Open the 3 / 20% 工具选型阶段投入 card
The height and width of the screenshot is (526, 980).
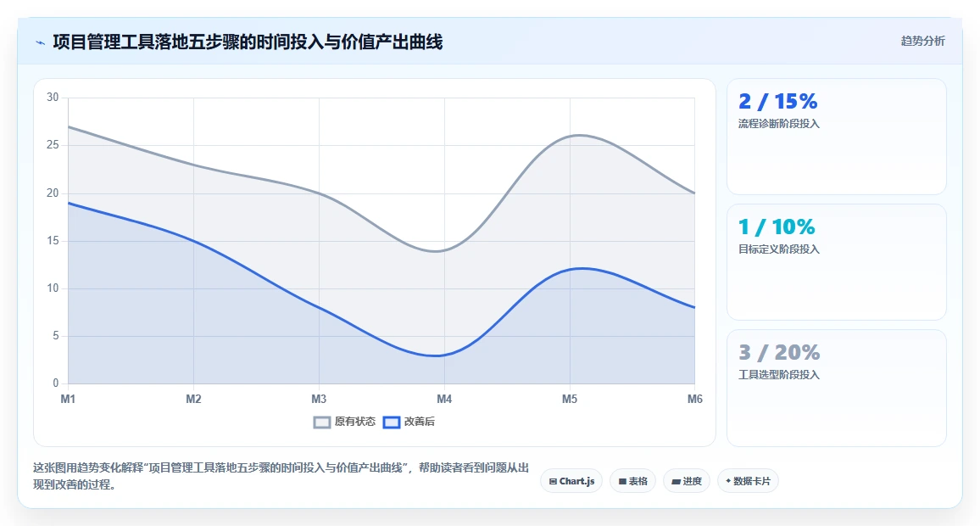point(836,388)
